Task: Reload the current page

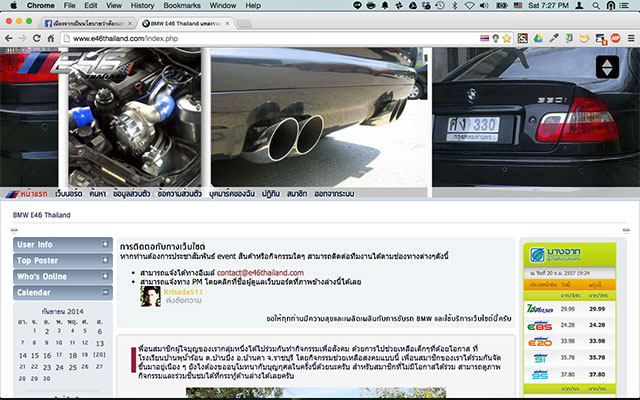Action: coord(37,38)
